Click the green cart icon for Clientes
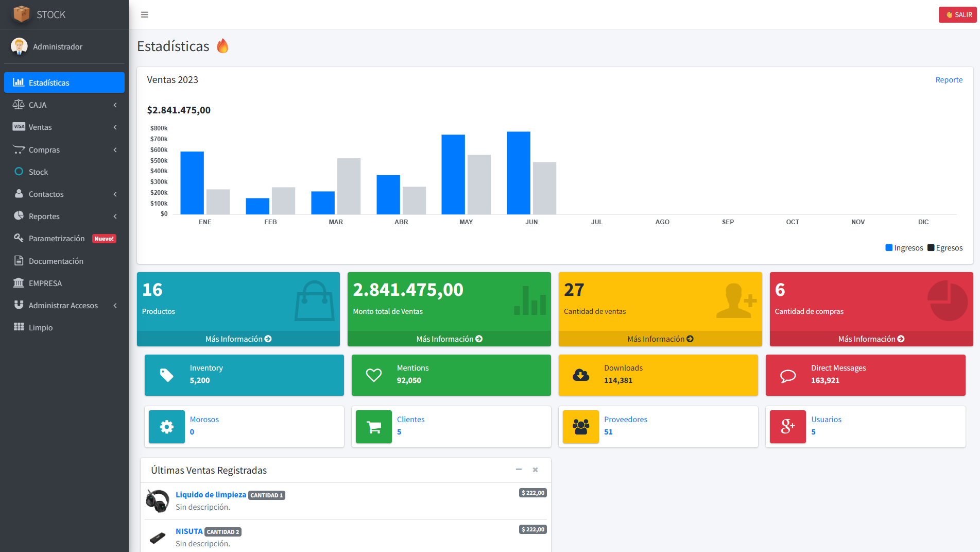This screenshot has height=552, width=980. click(373, 427)
